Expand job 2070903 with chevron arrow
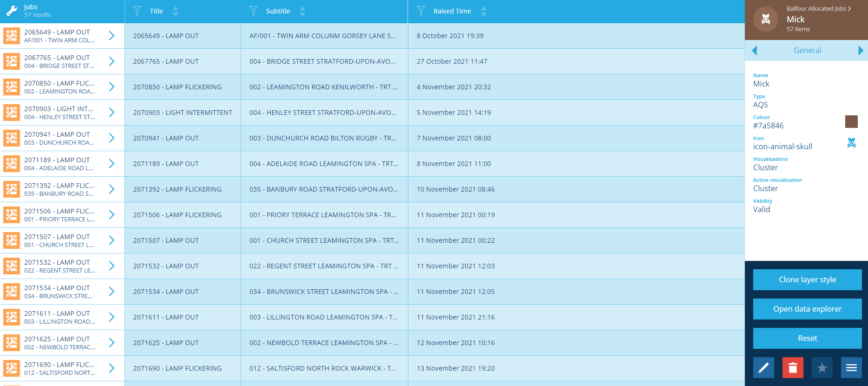 tap(112, 113)
